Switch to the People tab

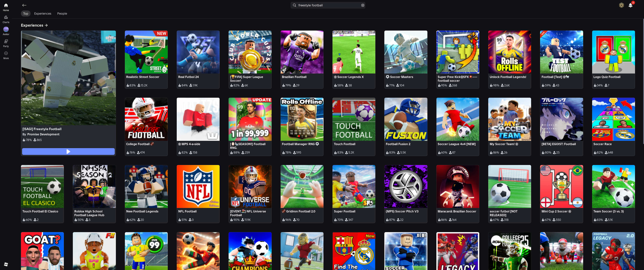(62, 13)
